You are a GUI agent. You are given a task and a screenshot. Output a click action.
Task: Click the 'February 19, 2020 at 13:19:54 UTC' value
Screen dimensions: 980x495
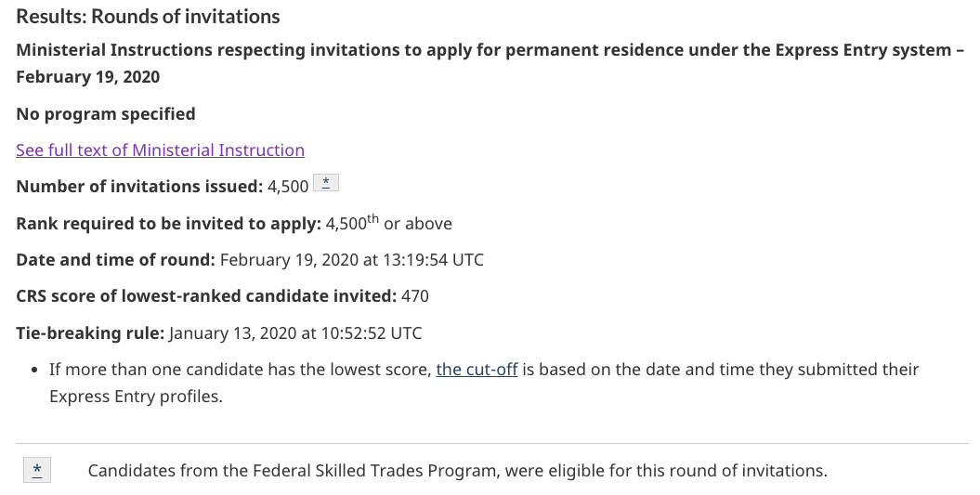pos(352,259)
